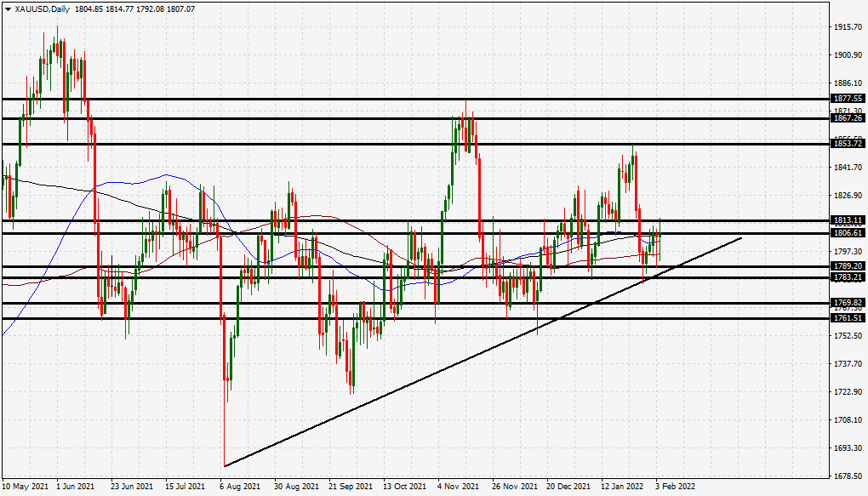
Task: Select the 1853.72 horizontal level label
Action: coord(848,144)
